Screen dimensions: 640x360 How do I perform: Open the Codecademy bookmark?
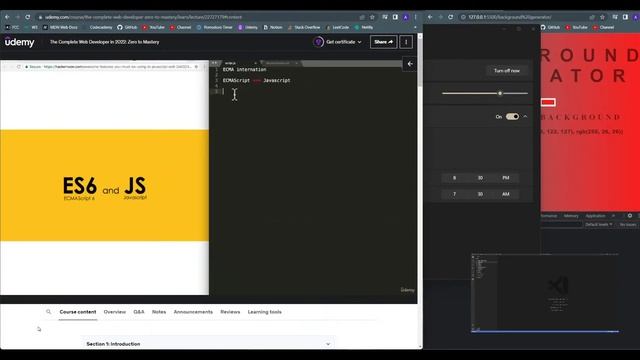[x=98, y=27]
